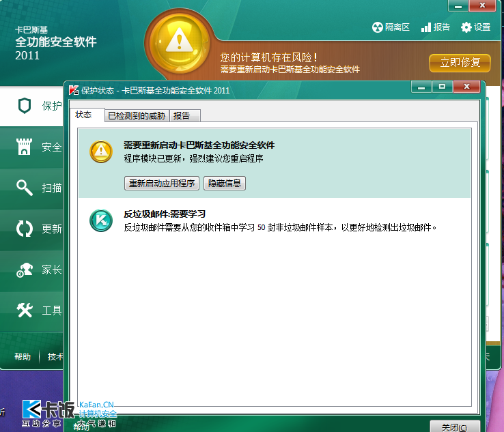
Task: Select the 工具 label in sidebar
Action: coord(51,311)
